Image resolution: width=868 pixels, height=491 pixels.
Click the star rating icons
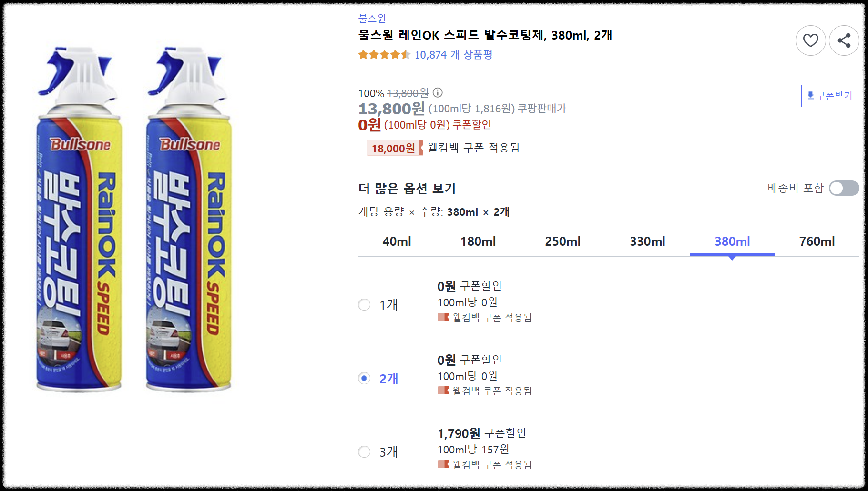click(x=383, y=54)
